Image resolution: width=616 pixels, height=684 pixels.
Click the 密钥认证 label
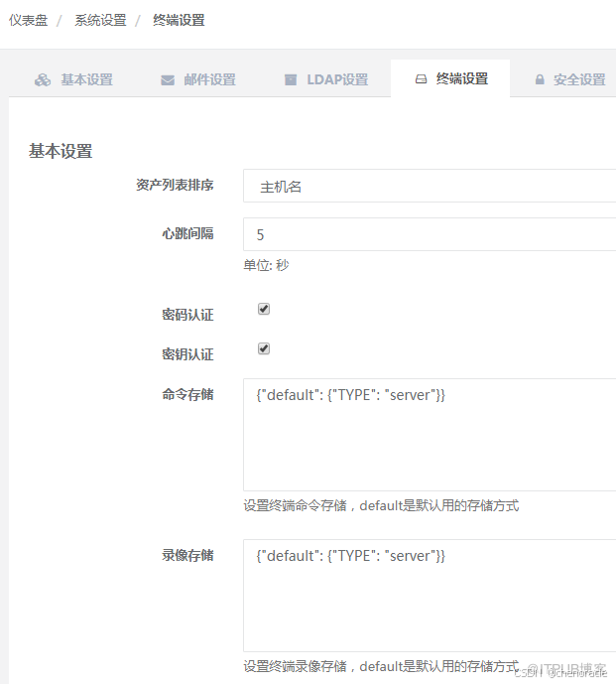(187, 354)
